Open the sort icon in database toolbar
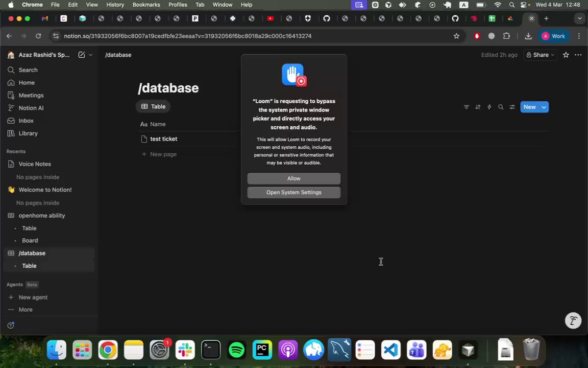Image resolution: width=588 pixels, height=368 pixels. coord(478,107)
